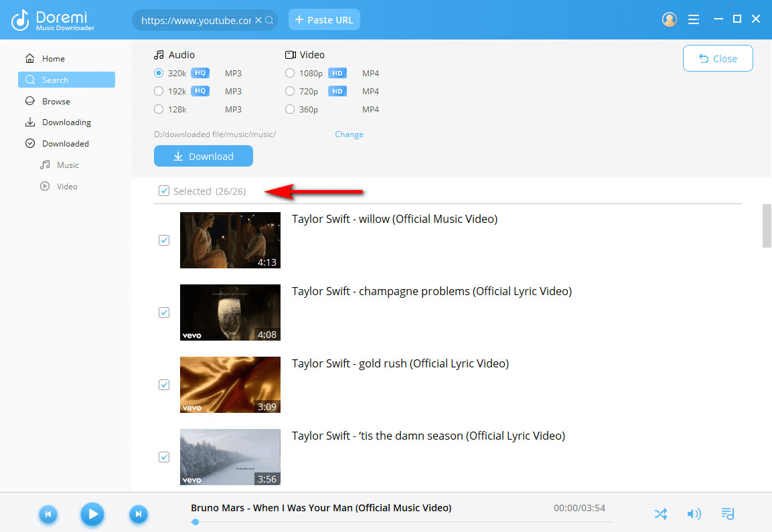Click the Download button
Screen dimensions: 772x532
[x=204, y=157]
